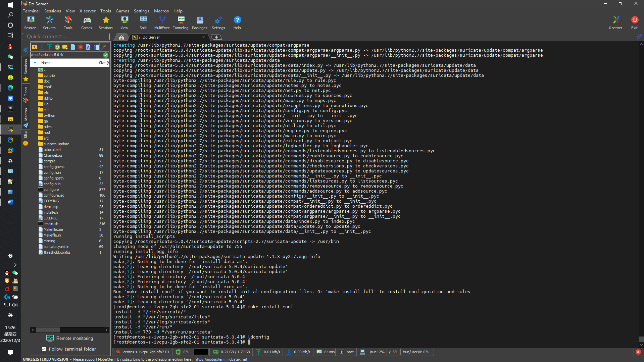Open the Macros menu
Image resolution: width=644 pixels, height=362 pixels.
(x=161, y=11)
